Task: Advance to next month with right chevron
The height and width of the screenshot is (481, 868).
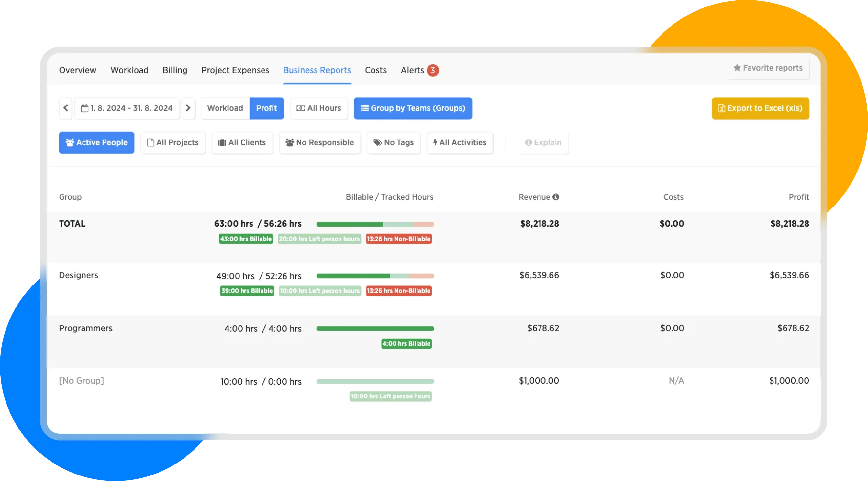Action: 188,108
